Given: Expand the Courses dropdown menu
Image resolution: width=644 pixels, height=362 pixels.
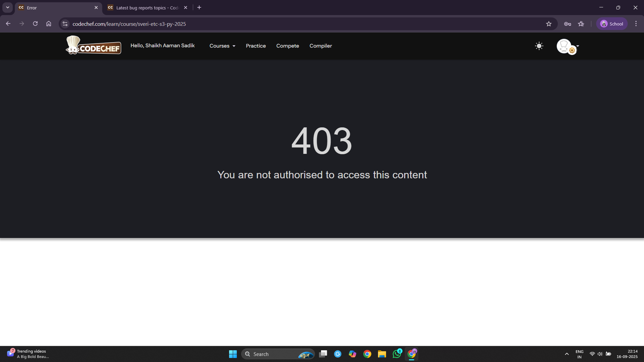Looking at the screenshot, I should 222,46.
